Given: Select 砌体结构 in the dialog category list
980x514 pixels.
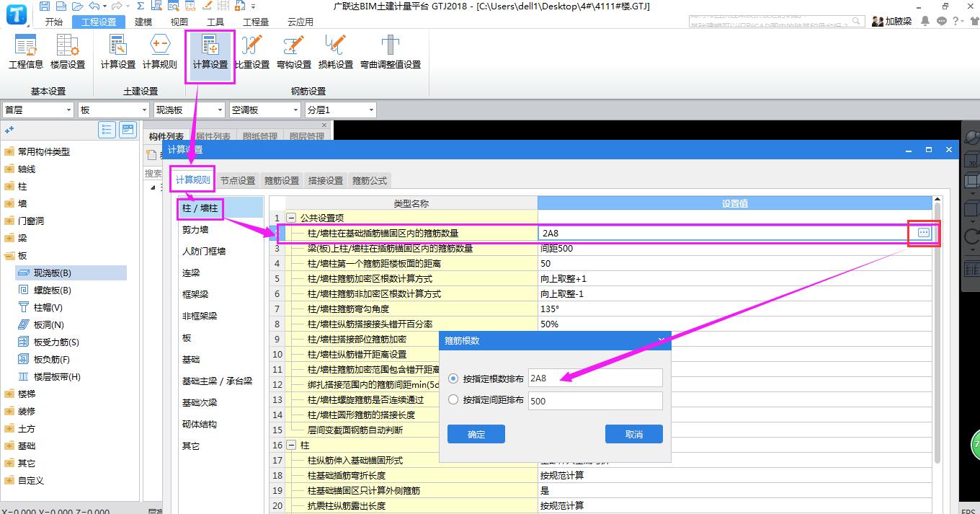Looking at the screenshot, I should (x=200, y=425).
